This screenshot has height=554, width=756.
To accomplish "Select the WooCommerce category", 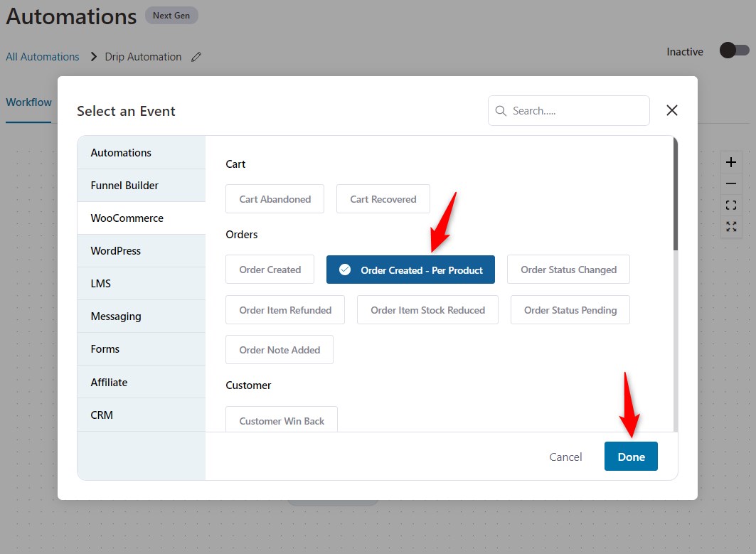I will click(142, 218).
